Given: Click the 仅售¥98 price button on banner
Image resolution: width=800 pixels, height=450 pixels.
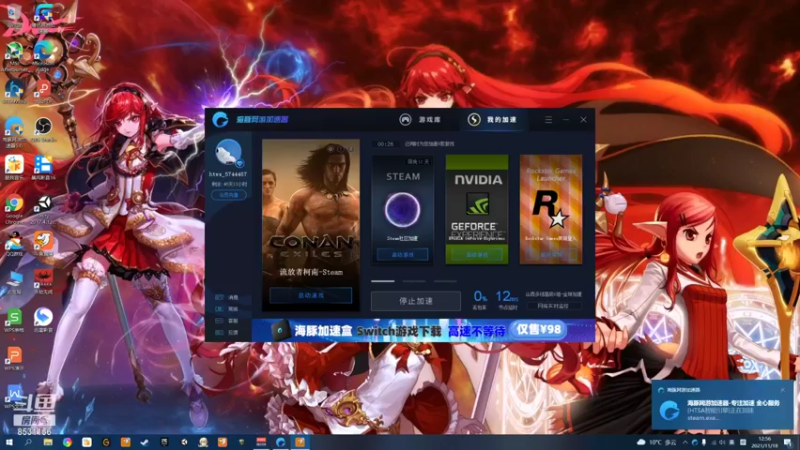Looking at the screenshot, I should [x=538, y=330].
